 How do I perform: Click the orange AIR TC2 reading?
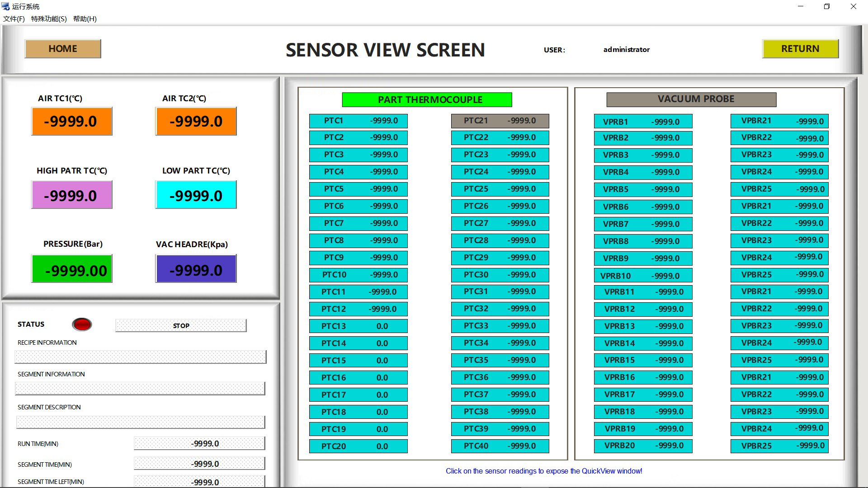[x=196, y=121]
